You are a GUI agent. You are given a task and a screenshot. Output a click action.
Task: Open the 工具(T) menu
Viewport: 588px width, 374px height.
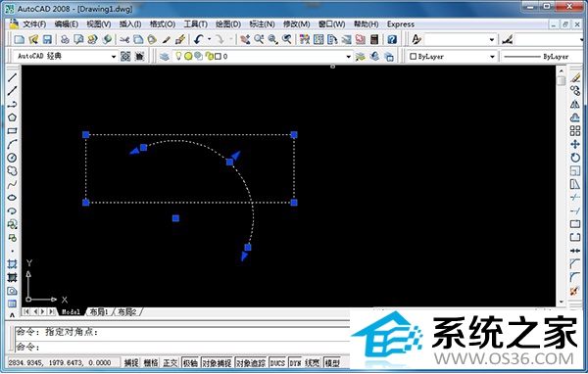click(x=195, y=23)
